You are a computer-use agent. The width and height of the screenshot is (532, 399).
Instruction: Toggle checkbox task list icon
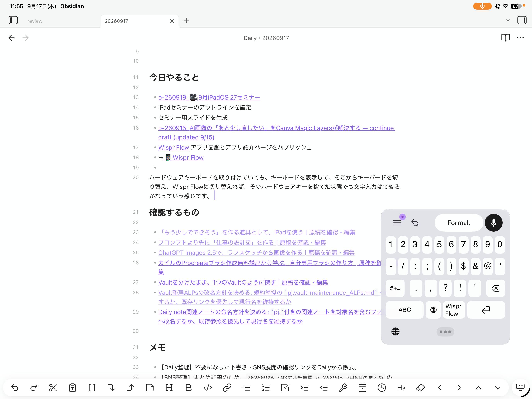pos(285,388)
